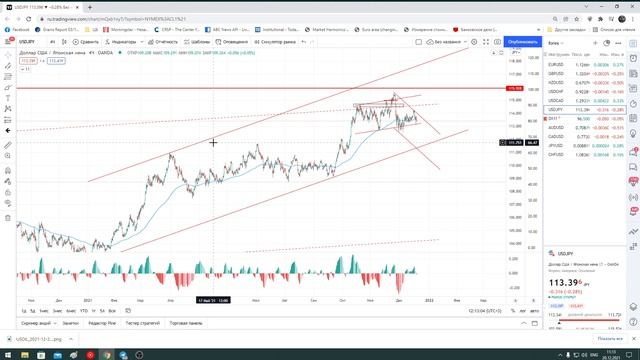Select USDCHF in the watchlist
640x360 pixels.
click(x=585, y=91)
